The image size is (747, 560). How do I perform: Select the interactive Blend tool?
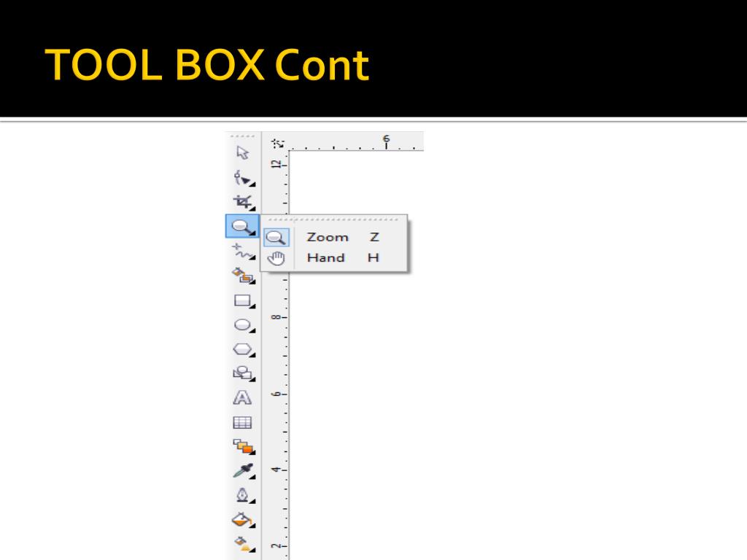(244, 446)
